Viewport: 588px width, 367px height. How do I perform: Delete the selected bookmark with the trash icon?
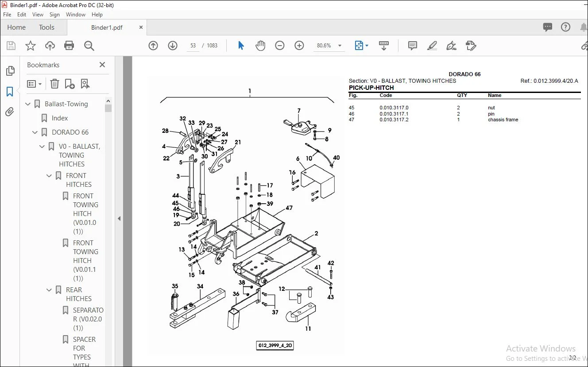click(54, 84)
